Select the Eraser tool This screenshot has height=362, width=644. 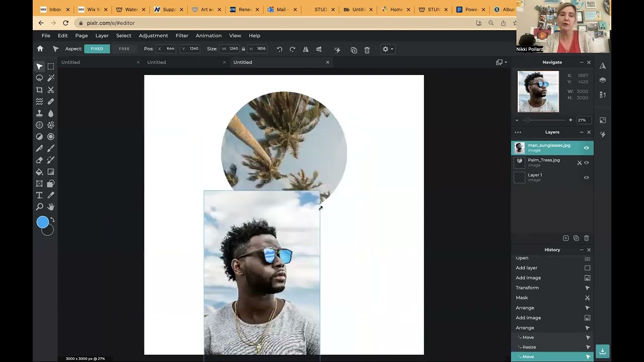click(x=39, y=160)
